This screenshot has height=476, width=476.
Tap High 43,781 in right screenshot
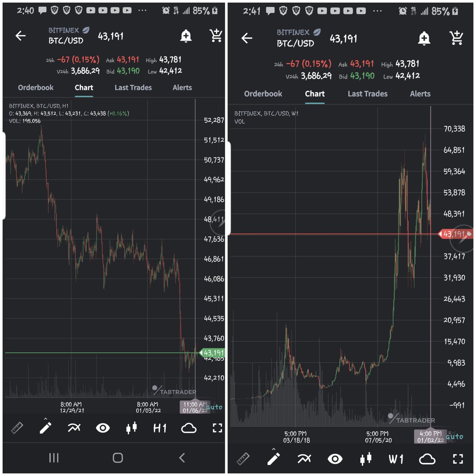tap(400, 64)
